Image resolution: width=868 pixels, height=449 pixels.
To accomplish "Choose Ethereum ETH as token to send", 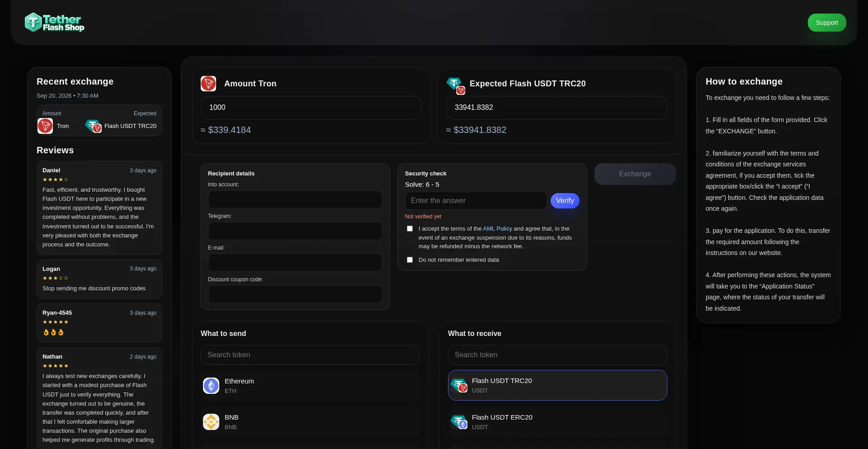I will 310,386.
